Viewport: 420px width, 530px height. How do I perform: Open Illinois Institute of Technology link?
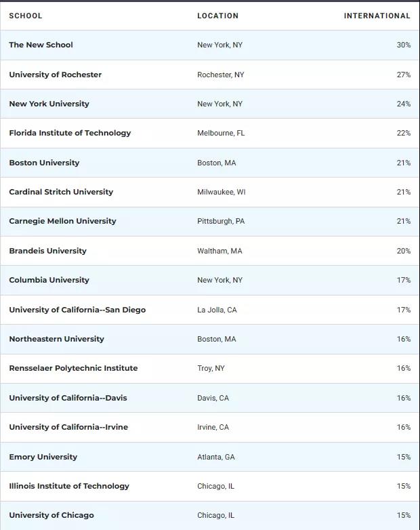pos(69,486)
